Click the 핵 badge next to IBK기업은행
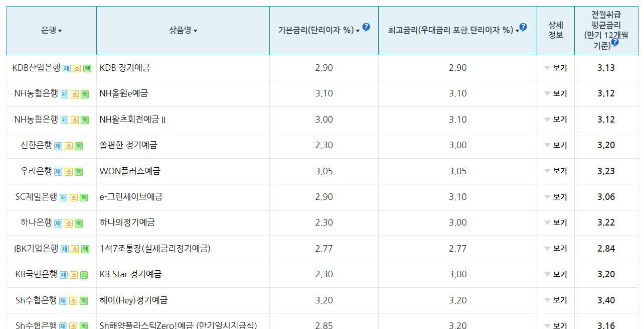This screenshot has width=644, height=329. click(x=85, y=249)
